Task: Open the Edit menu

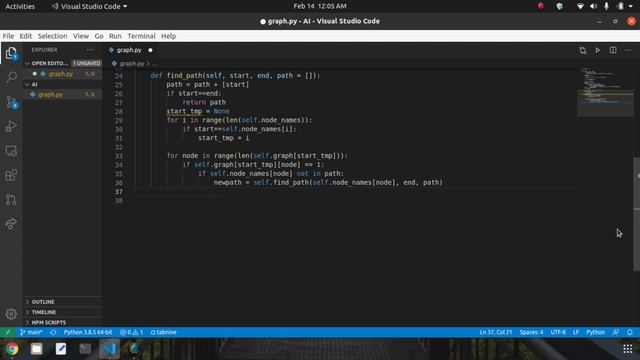Action: [25, 36]
